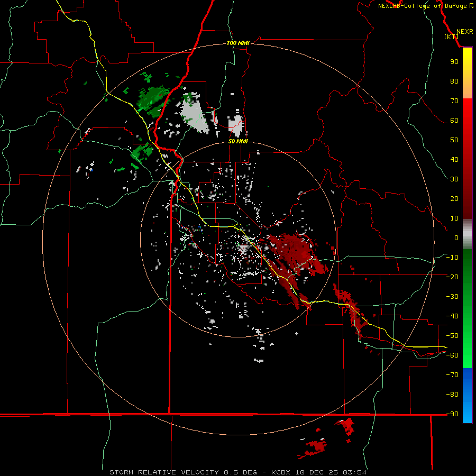Click the [KT] units label
Image resolution: width=476 pixels, height=476 pixels.
point(452,36)
